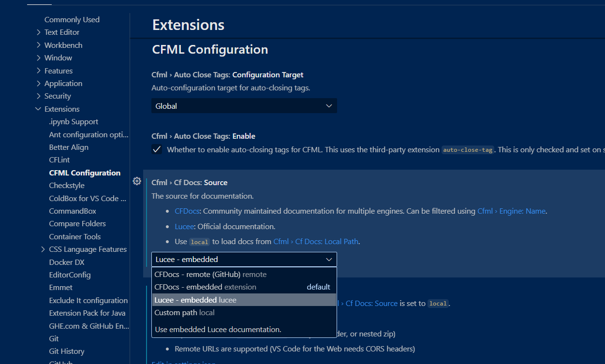The width and height of the screenshot is (605, 364).
Task: Select Checkstyle extension settings
Action: [67, 186]
